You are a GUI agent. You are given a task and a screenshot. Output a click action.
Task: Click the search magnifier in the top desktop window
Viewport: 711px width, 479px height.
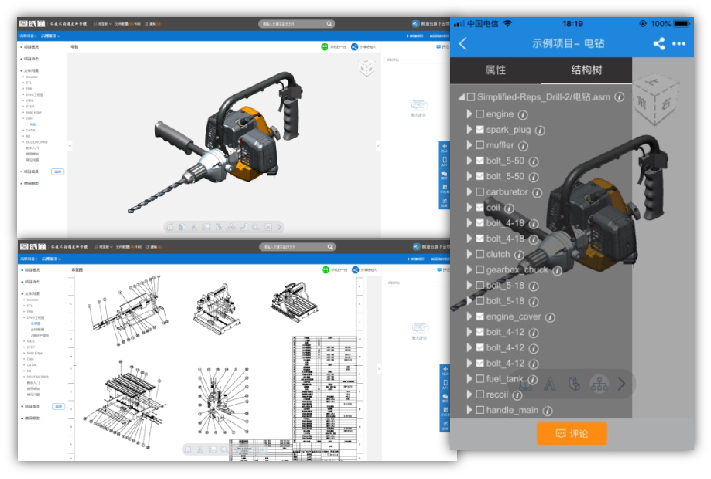click(329, 24)
